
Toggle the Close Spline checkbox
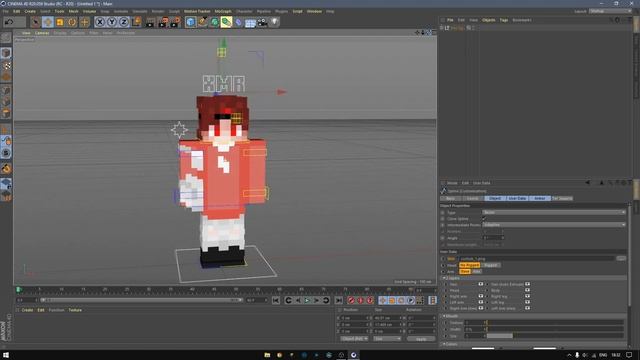tap(484, 219)
